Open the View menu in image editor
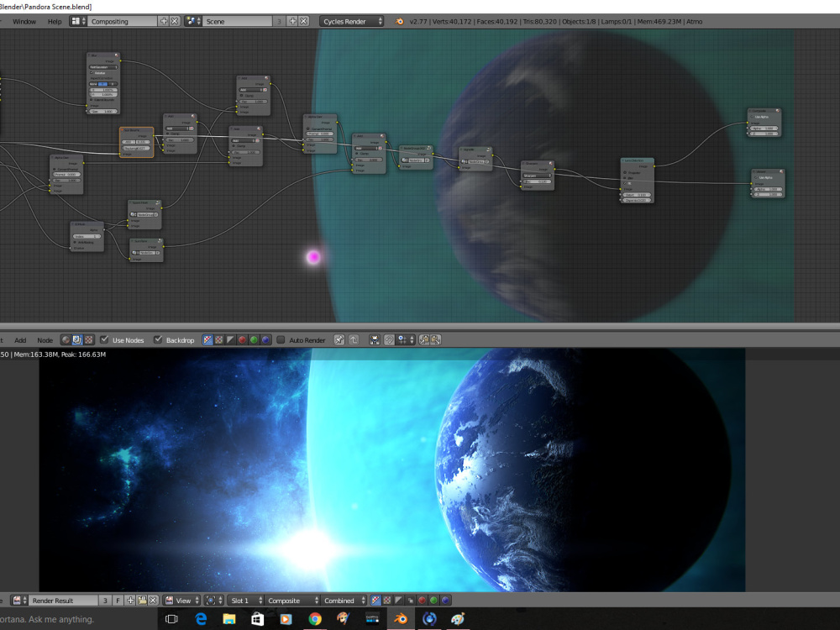The height and width of the screenshot is (630, 840). [182, 601]
